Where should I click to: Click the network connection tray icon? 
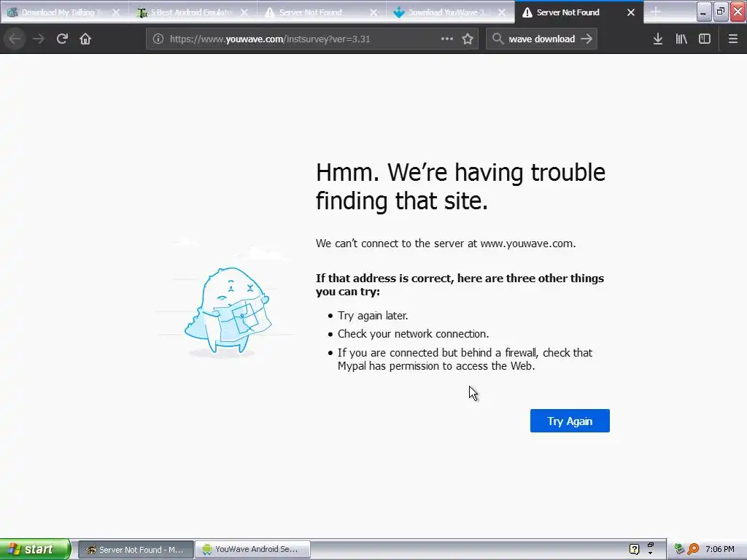679,549
